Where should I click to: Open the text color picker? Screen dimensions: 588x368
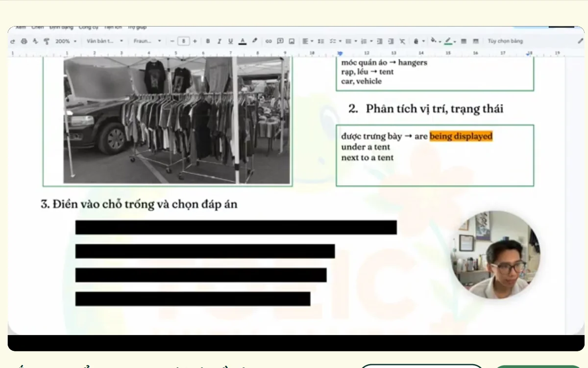[242, 41]
